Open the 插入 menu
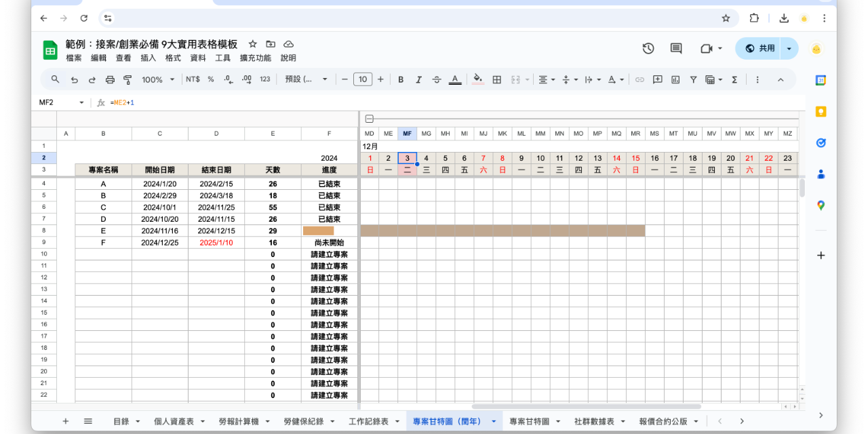Image resolution: width=868 pixels, height=434 pixels. tap(149, 58)
